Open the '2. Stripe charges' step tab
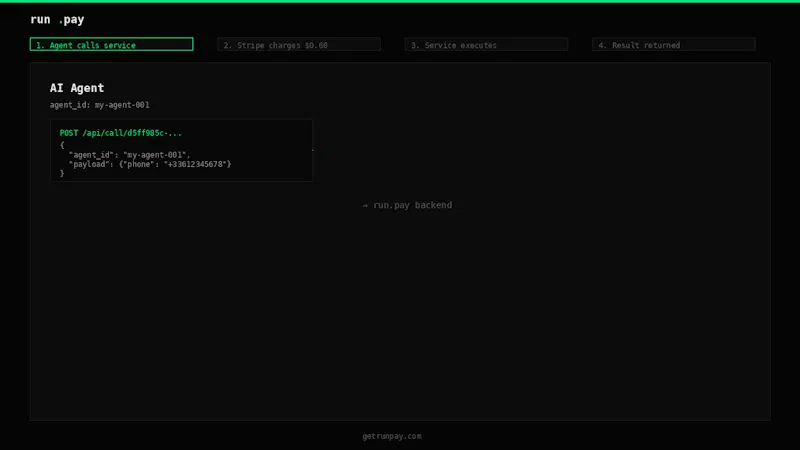This screenshot has width=800, height=450. click(299, 44)
